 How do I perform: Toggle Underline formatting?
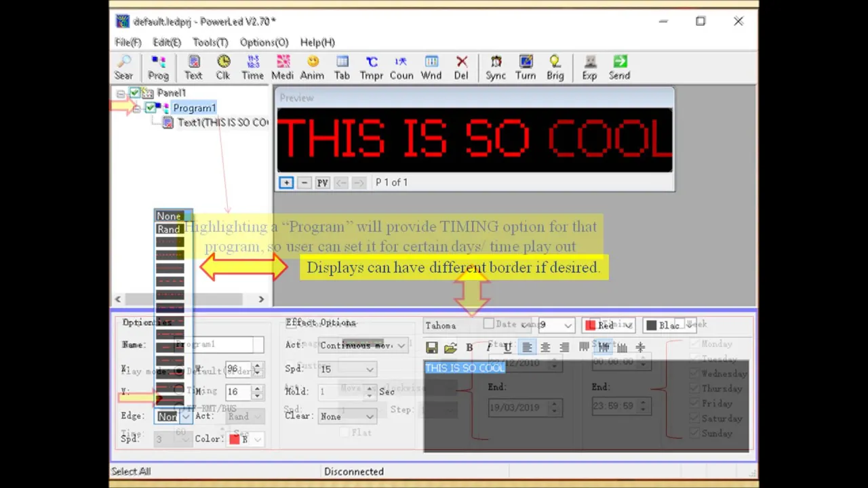pos(507,347)
